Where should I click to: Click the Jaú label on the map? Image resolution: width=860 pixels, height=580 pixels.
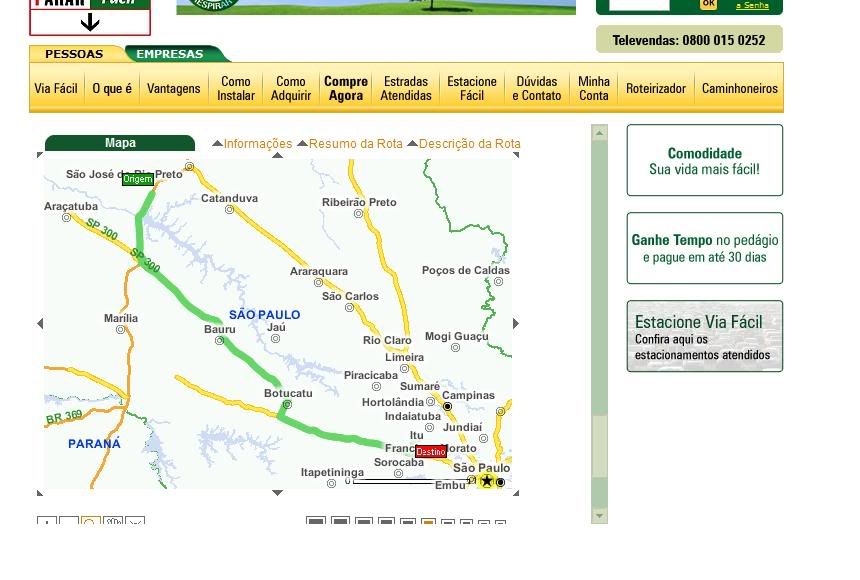(276, 327)
